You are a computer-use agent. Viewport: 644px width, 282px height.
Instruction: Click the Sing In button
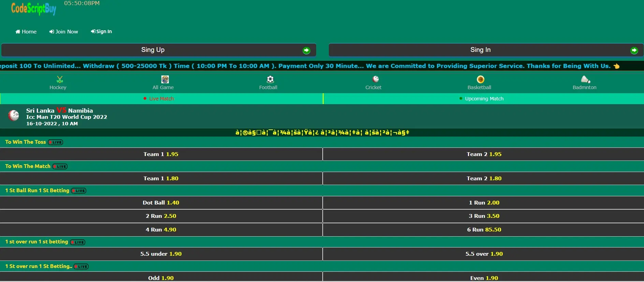point(486,50)
